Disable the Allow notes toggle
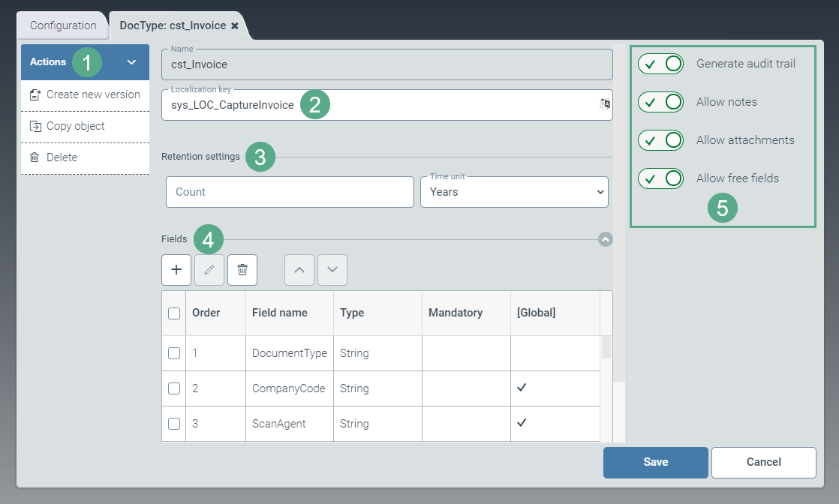 click(660, 102)
